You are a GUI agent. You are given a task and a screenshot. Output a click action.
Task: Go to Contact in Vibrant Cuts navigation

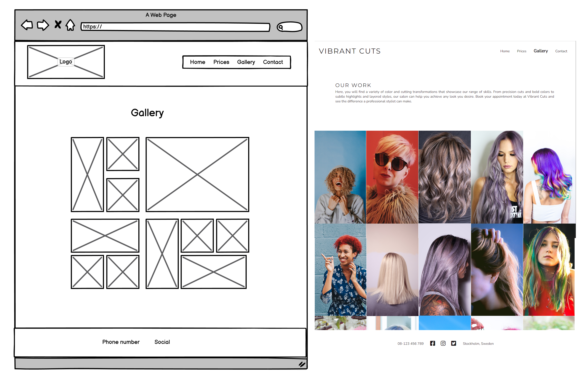(561, 51)
